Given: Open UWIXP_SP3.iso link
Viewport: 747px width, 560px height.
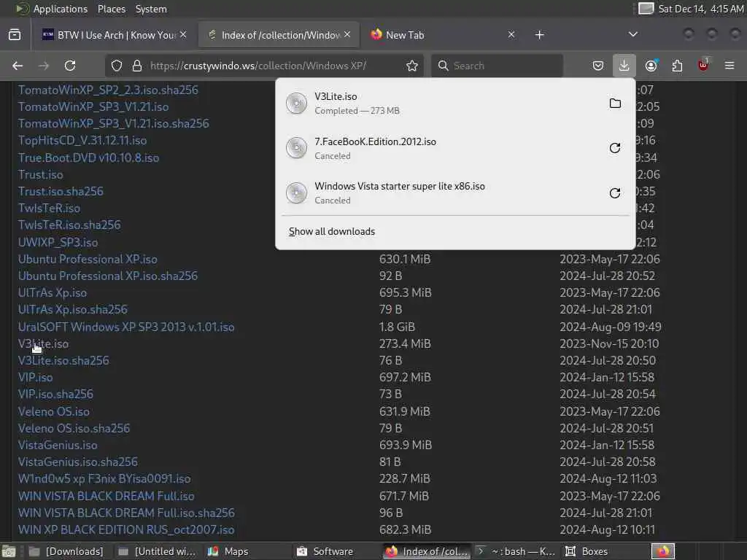Looking at the screenshot, I should pyautogui.click(x=58, y=242).
